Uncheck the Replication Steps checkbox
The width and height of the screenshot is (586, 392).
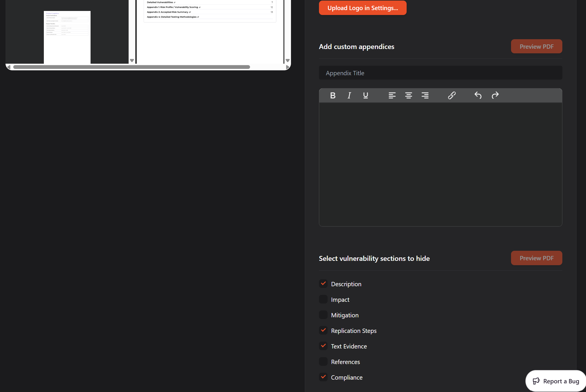323,330
